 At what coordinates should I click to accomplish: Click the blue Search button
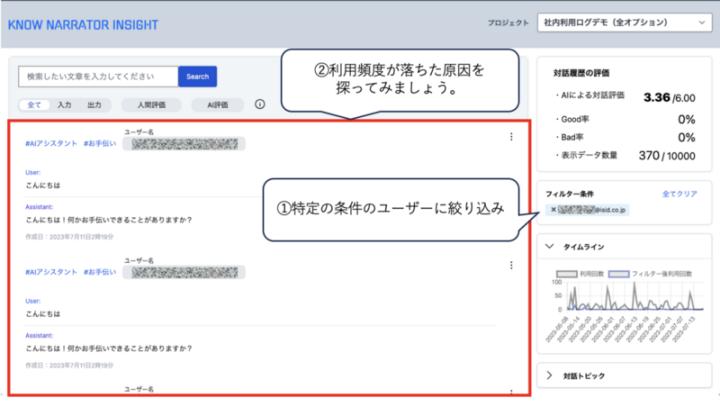click(197, 76)
